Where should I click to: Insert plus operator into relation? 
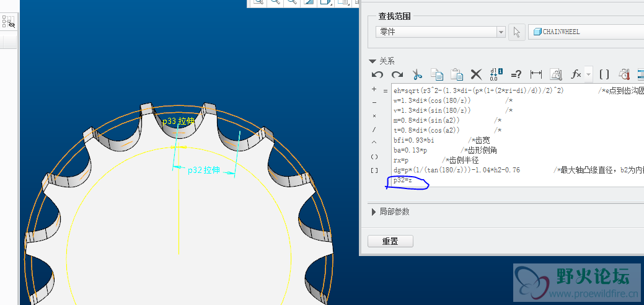click(x=374, y=89)
